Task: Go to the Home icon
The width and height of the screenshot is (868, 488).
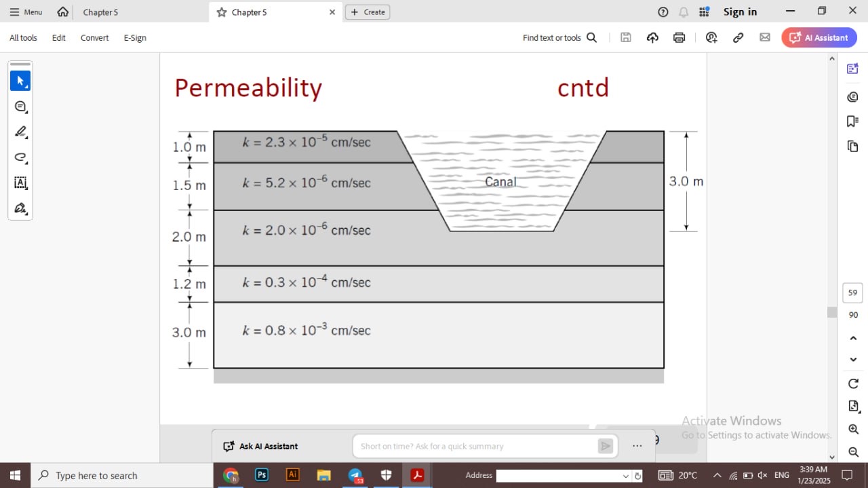Action: (x=62, y=12)
